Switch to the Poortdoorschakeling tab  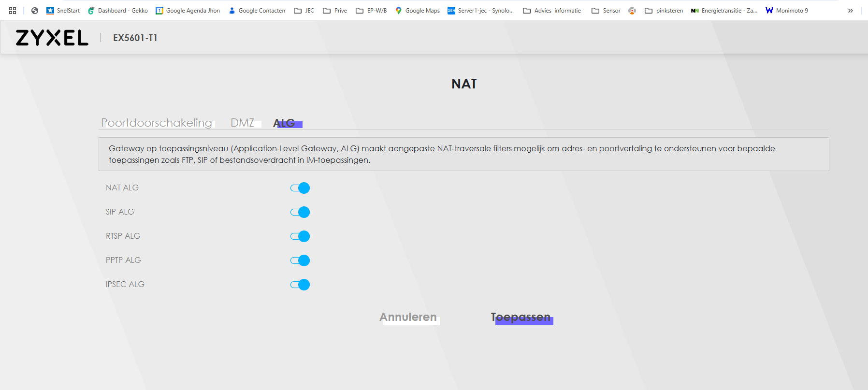pos(157,123)
